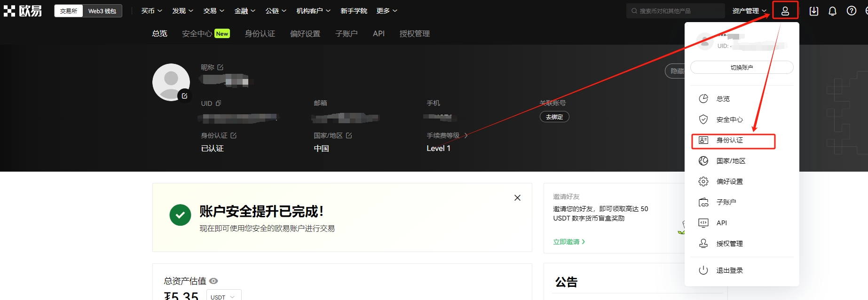Click 偏好设置 gear icon in dropdown
Viewport: 868px width, 300px height.
(703, 182)
